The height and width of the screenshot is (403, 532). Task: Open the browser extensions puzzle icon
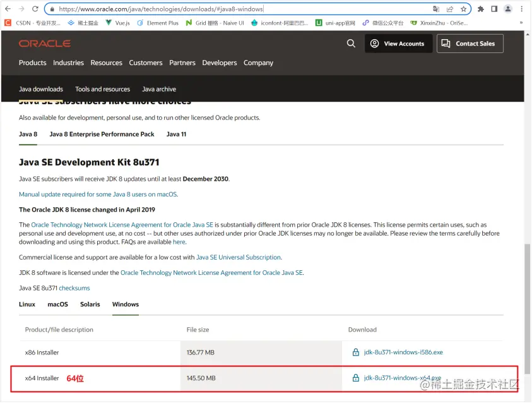point(481,9)
